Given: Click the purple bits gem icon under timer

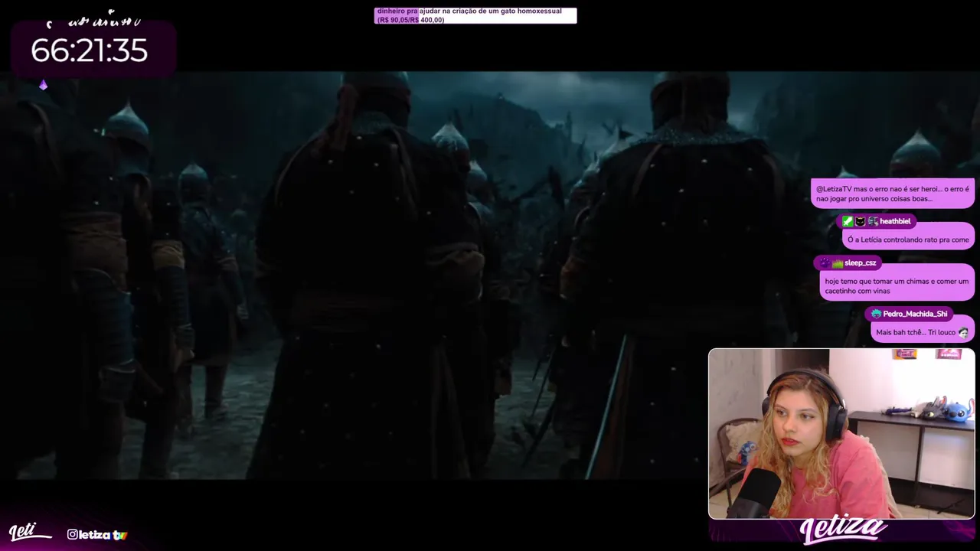Looking at the screenshot, I should click(x=44, y=85).
